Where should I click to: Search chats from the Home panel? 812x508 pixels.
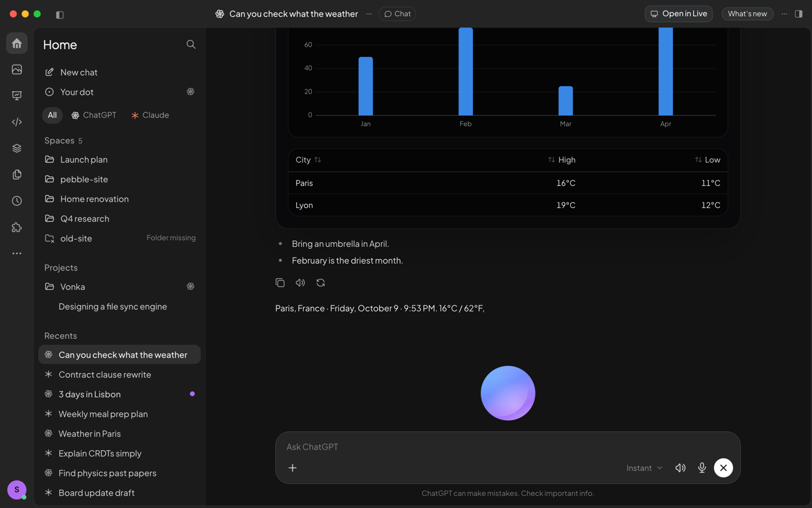tap(191, 44)
